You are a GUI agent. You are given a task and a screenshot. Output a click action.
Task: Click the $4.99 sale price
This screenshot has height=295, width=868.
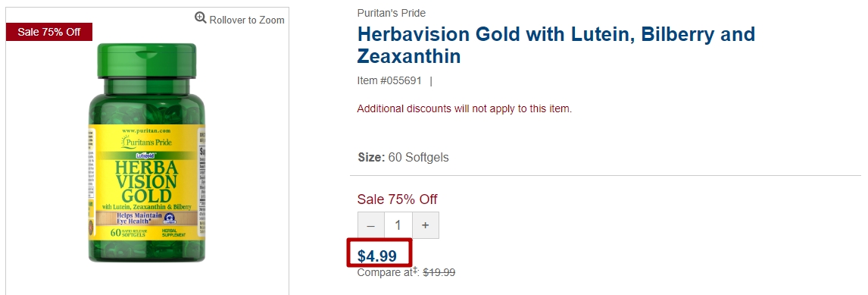coord(377,256)
